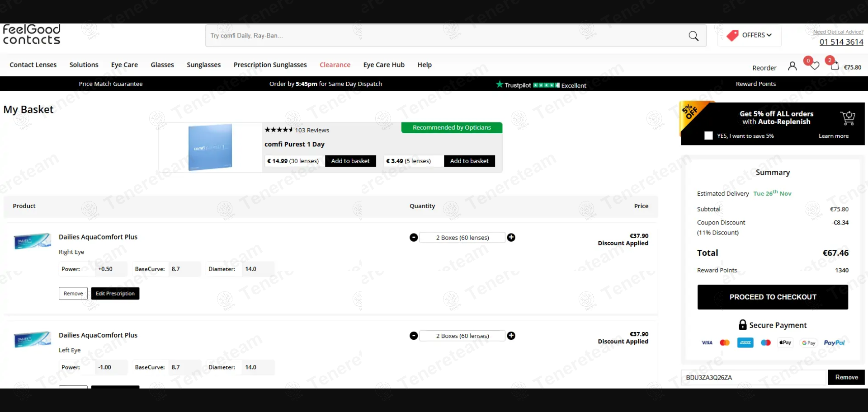Open the shopping basket icon
Image resolution: width=868 pixels, height=412 pixels.
coord(835,66)
